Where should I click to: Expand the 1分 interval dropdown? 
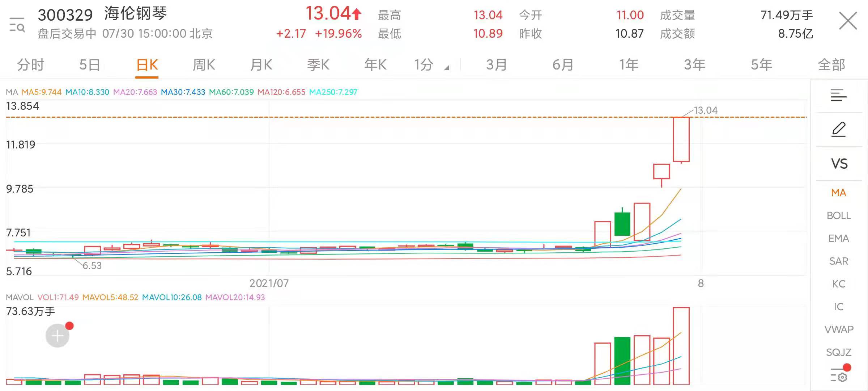[x=431, y=65]
